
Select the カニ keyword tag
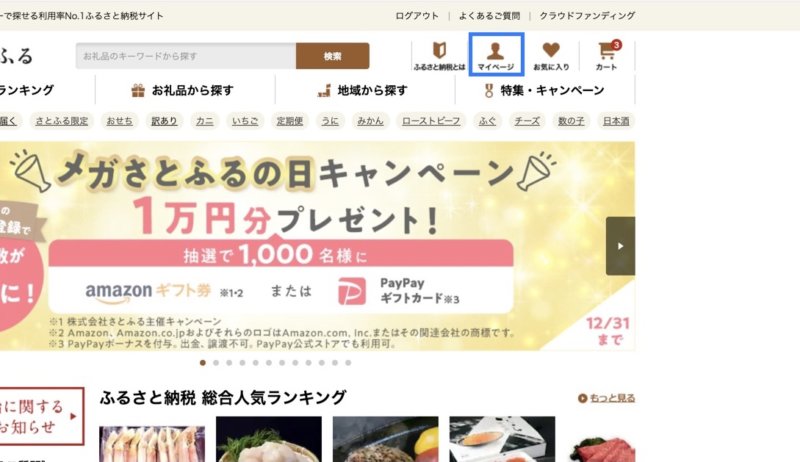pyautogui.click(x=205, y=121)
